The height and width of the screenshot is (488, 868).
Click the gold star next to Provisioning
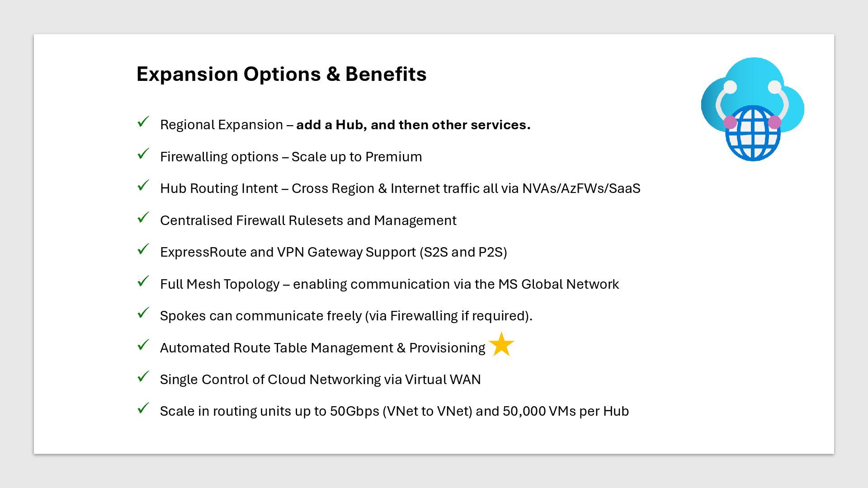point(501,344)
